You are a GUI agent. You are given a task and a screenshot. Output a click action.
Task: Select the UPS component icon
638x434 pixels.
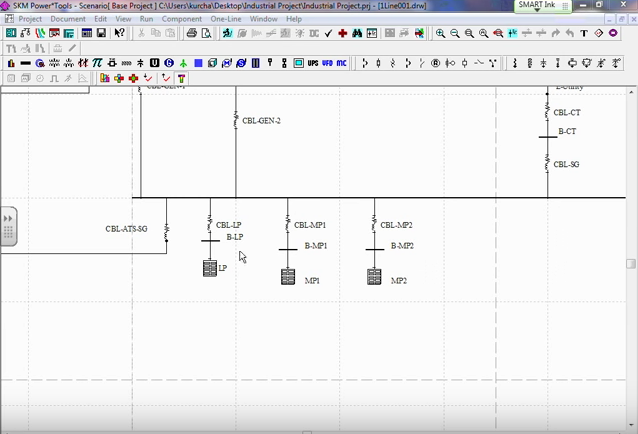313,63
